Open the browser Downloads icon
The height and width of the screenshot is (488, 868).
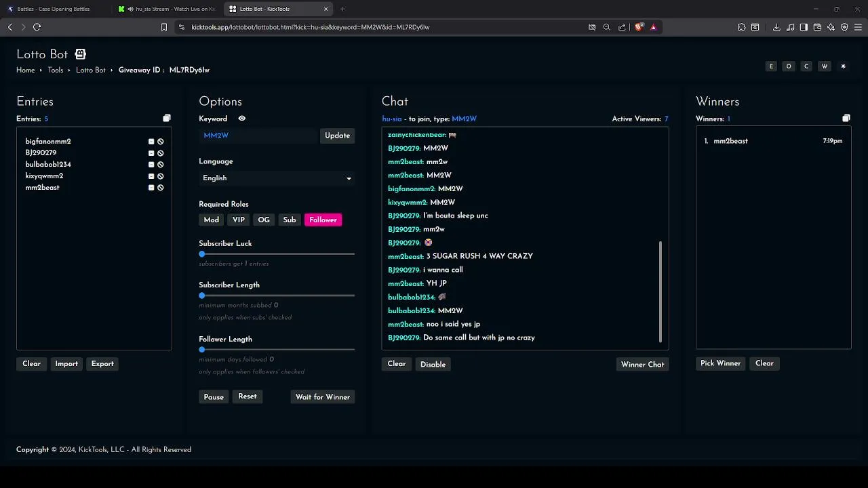pyautogui.click(x=776, y=27)
